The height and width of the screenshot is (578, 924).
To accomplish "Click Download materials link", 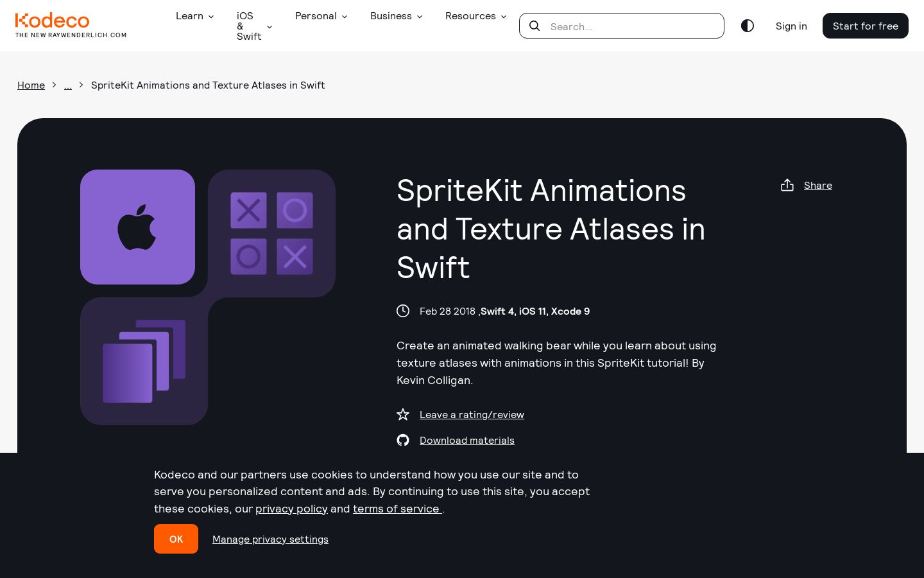I will tap(467, 440).
